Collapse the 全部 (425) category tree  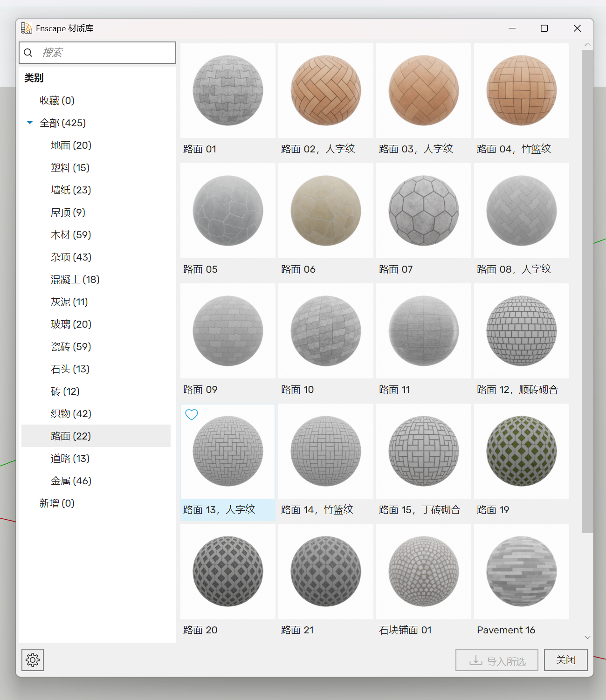point(30,123)
